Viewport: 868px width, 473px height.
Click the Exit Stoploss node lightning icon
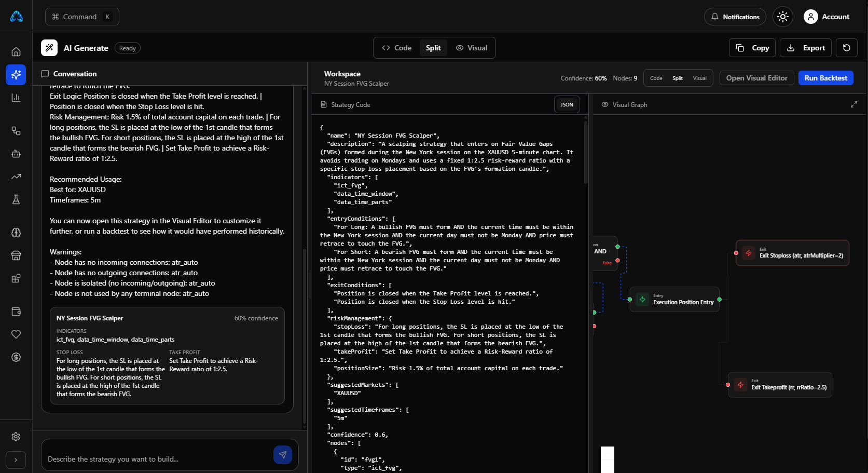point(749,253)
